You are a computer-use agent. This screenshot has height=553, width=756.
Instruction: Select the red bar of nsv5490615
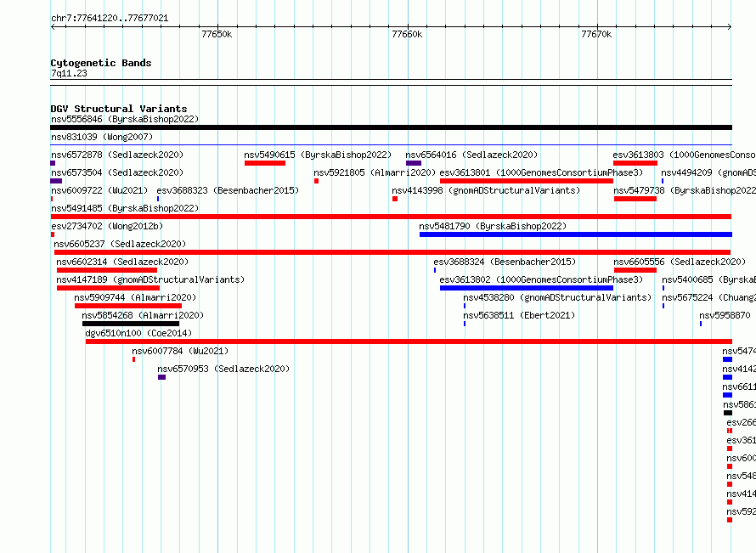265,163
